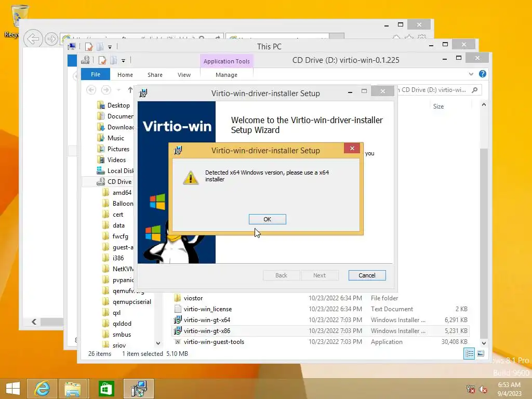
Task: Click the Quick Access dropdown in This PC window
Action: pyautogui.click(x=110, y=47)
